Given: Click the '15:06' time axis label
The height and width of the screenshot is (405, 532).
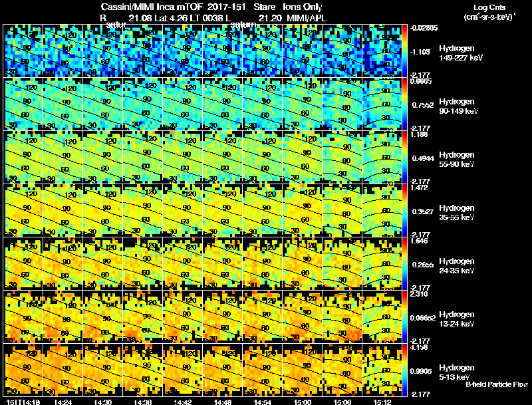Looking at the screenshot, I should pos(342,402).
